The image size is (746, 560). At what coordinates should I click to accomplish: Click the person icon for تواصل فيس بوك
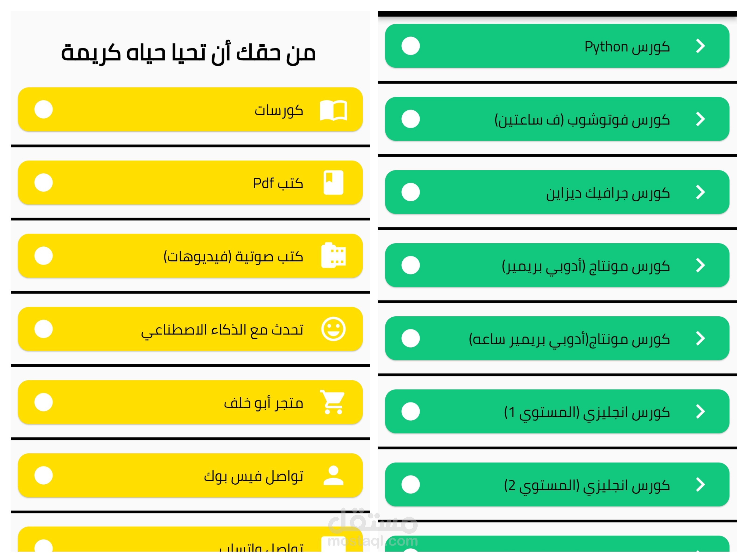[333, 475]
